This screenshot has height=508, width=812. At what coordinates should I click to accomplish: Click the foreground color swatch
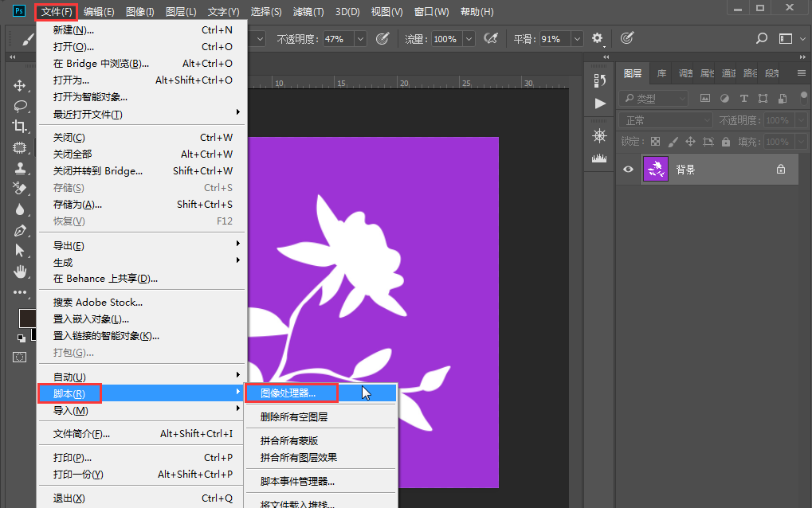click(28, 317)
